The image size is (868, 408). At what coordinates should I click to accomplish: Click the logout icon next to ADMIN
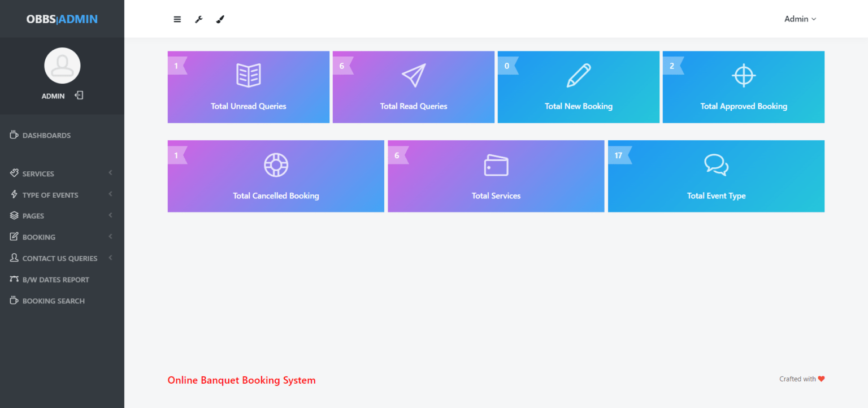(79, 95)
